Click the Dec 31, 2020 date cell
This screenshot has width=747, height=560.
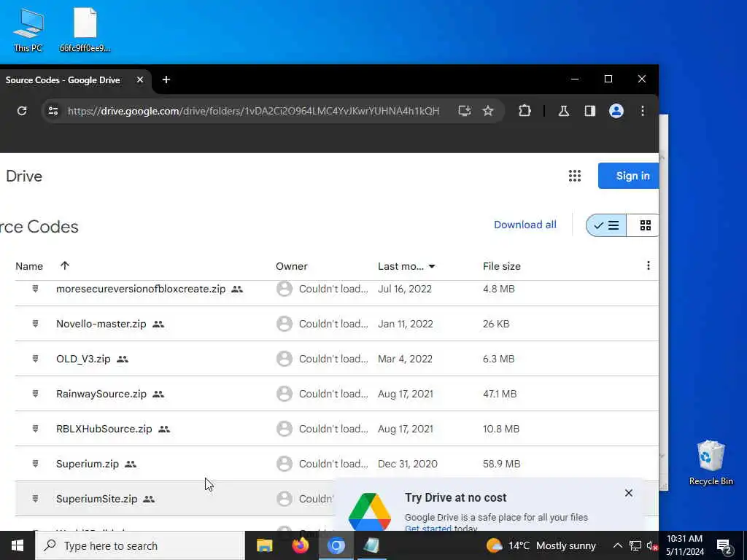pyautogui.click(x=407, y=464)
